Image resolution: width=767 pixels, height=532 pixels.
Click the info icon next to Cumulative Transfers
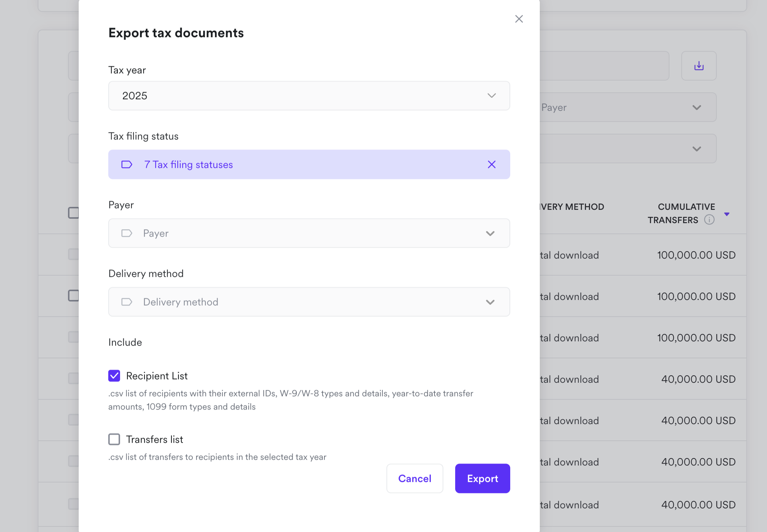click(x=709, y=220)
